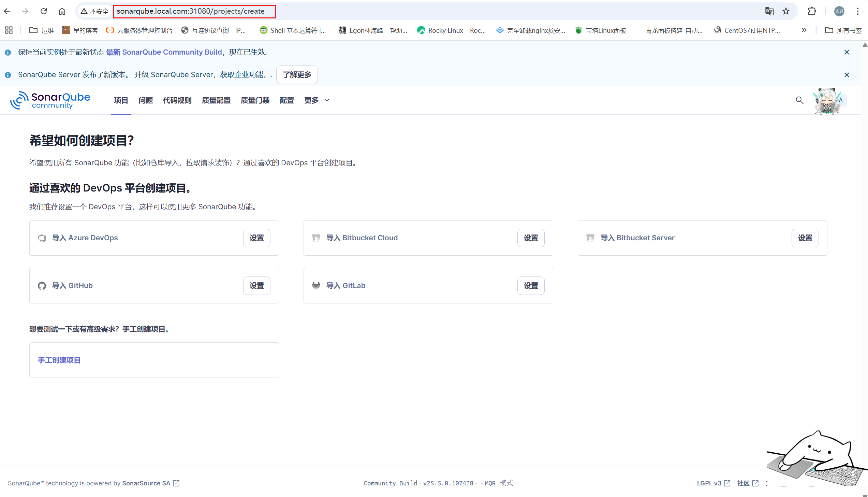This screenshot has height=497, width=868.
Task: Open the Egon林海峰 bookmark
Action: 373,30
